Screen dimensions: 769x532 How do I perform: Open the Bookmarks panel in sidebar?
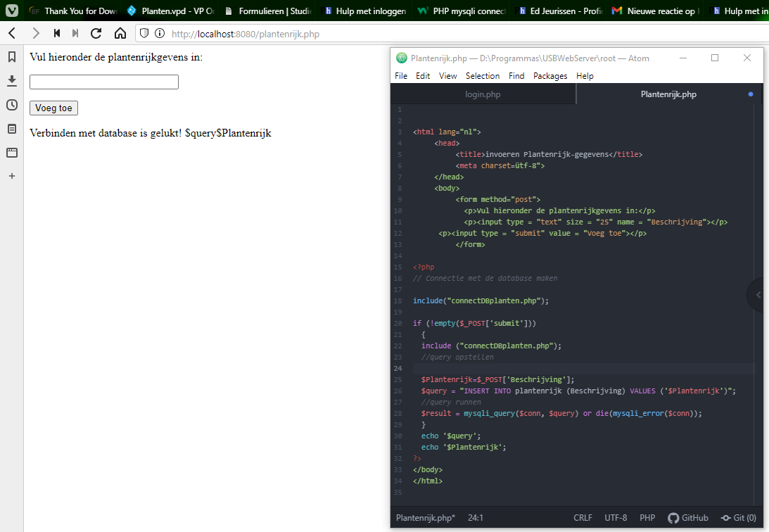[12, 57]
